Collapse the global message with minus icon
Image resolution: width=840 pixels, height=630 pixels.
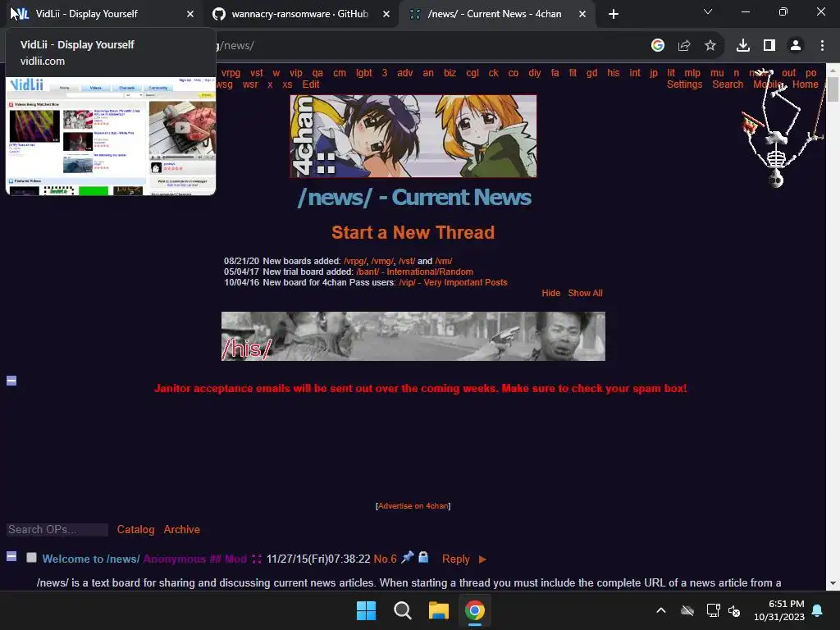pos(11,381)
